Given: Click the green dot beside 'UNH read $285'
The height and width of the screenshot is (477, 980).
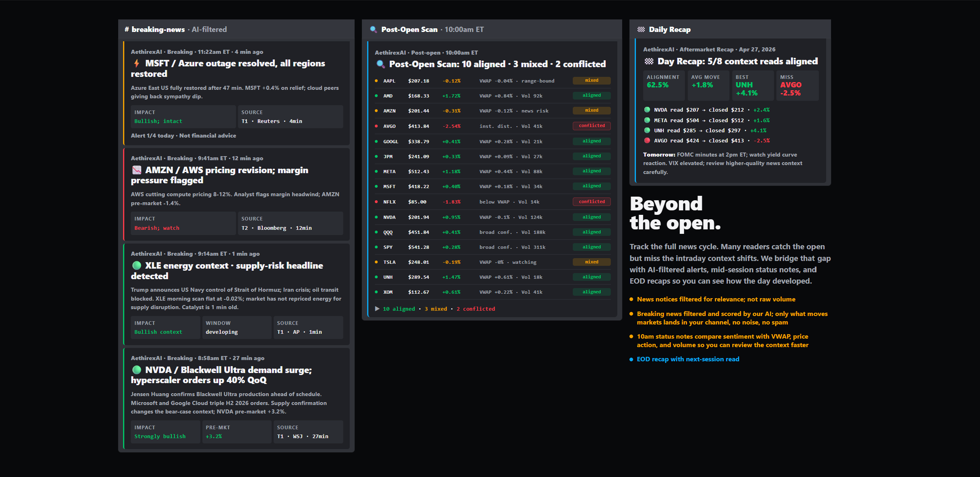Looking at the screenshot, I should click(x=647, y=130).
